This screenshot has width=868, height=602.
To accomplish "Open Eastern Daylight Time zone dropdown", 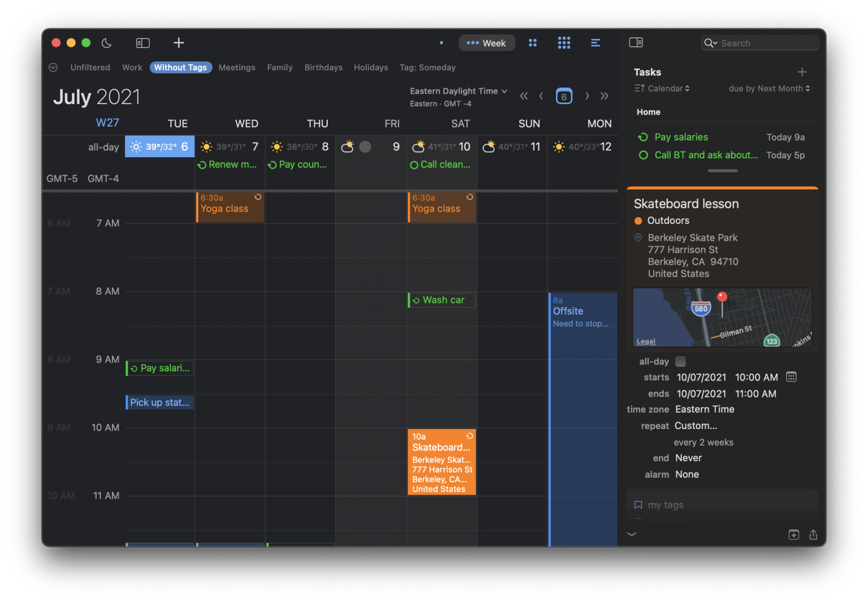I will 459,91.
